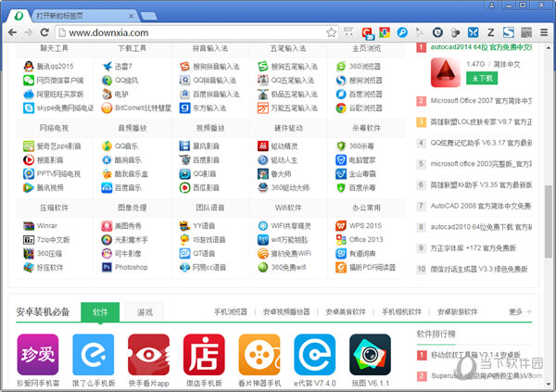Screen dimensions: 556x392
Task: Open AutoCAD 2008 ranking link
Action: click(481, 206)
